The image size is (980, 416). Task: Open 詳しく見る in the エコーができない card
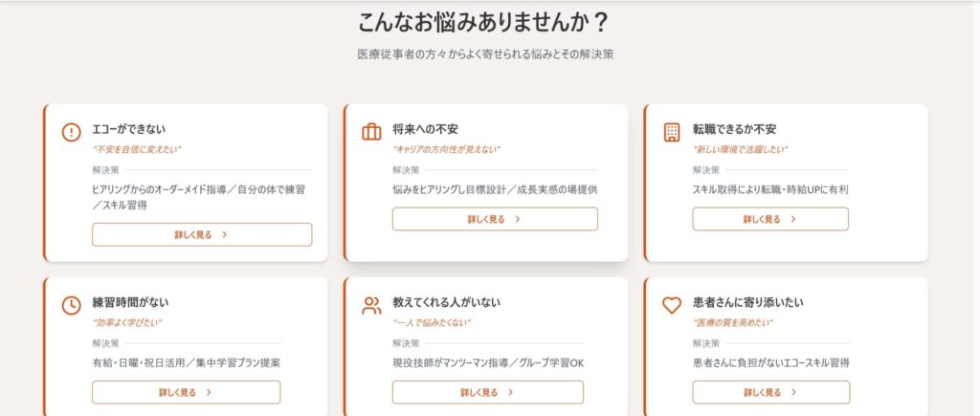(x=202, y=234)
